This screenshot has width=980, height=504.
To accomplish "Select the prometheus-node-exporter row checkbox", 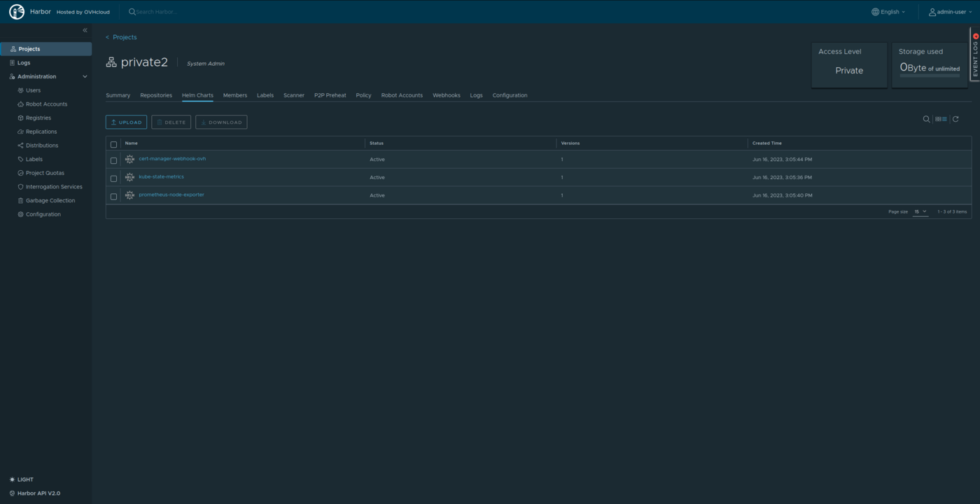I will click(113, 196).
